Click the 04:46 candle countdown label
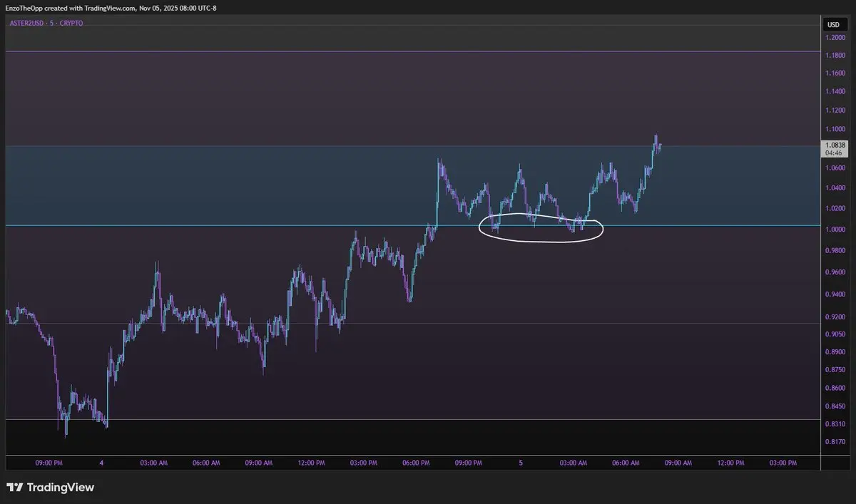This screenshot has width=856, height=504. coord(835,153)
